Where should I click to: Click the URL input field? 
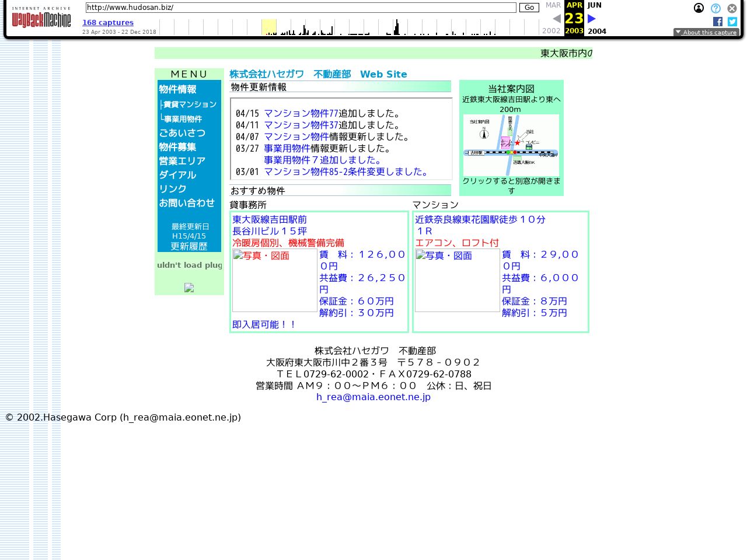pos(301,8)
